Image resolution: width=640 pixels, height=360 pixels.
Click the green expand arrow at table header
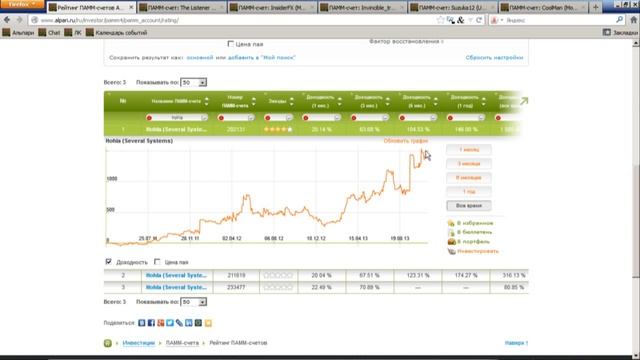tap(524, 101)
